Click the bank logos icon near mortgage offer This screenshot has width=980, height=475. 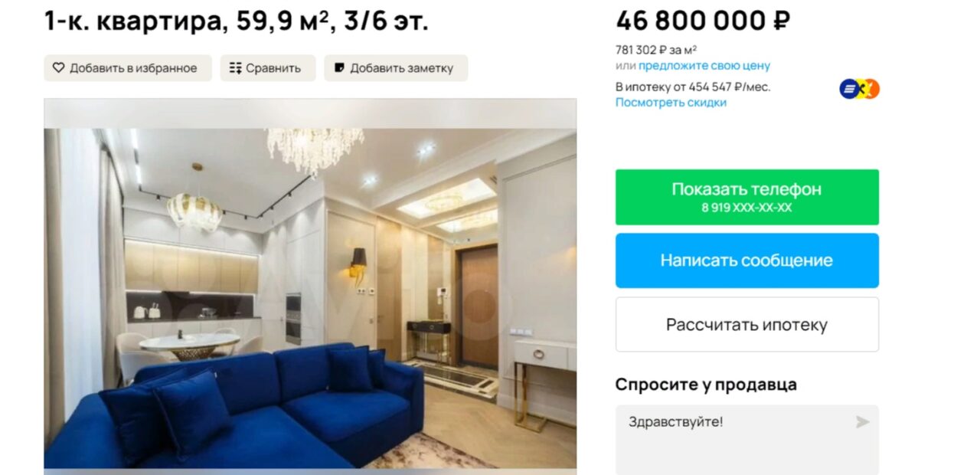[859, 90]
